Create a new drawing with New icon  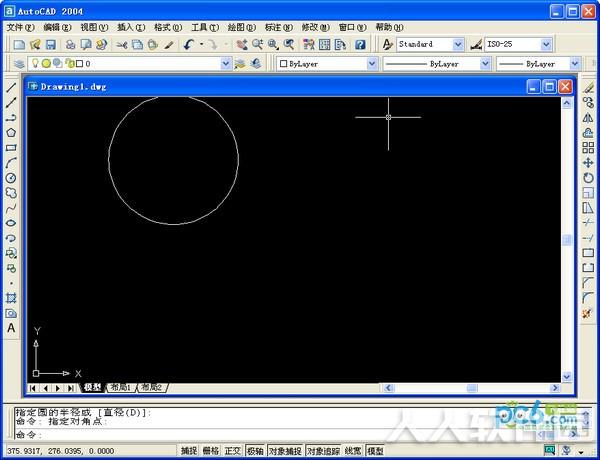pyautogui.click(x=19, y=44)
